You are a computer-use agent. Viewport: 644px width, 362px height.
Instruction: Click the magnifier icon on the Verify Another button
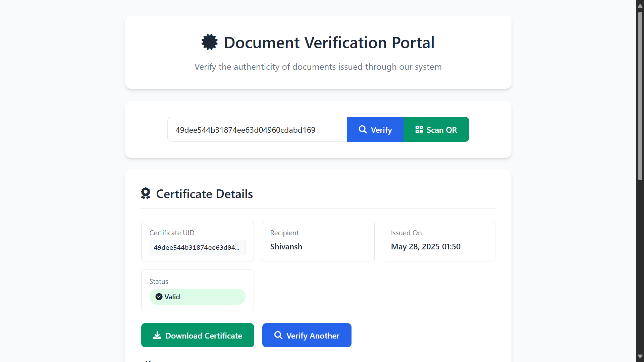[x=278, y=335]
